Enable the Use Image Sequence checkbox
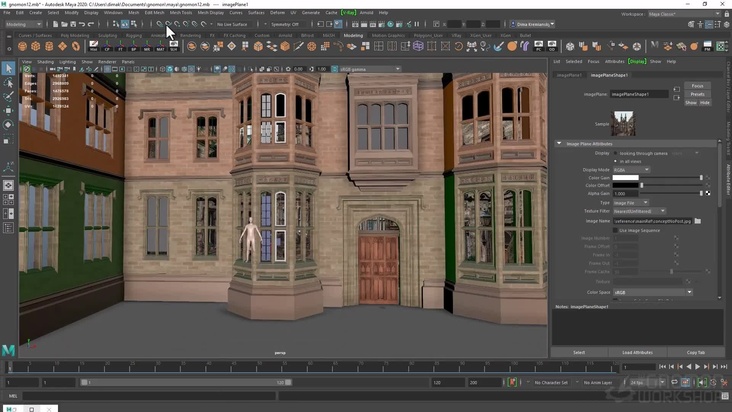Image resolution: width=732 pixels, height=412 pixels. pyautogui.click(x=615, y=230)
